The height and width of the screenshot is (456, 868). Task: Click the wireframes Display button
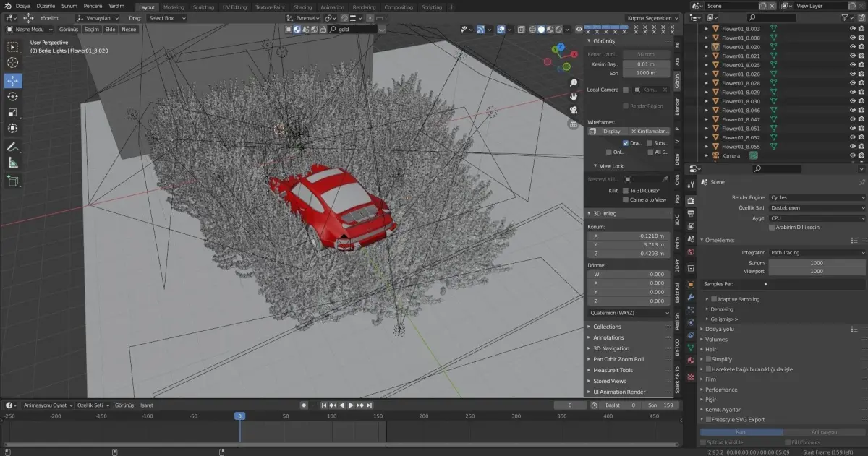[x=608, y=132]
